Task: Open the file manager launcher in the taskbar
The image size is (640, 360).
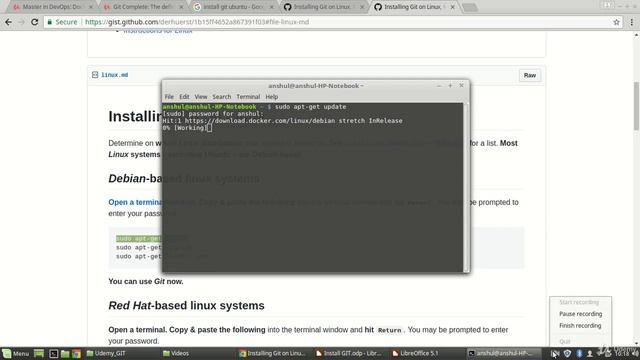Action: (65, 353)
